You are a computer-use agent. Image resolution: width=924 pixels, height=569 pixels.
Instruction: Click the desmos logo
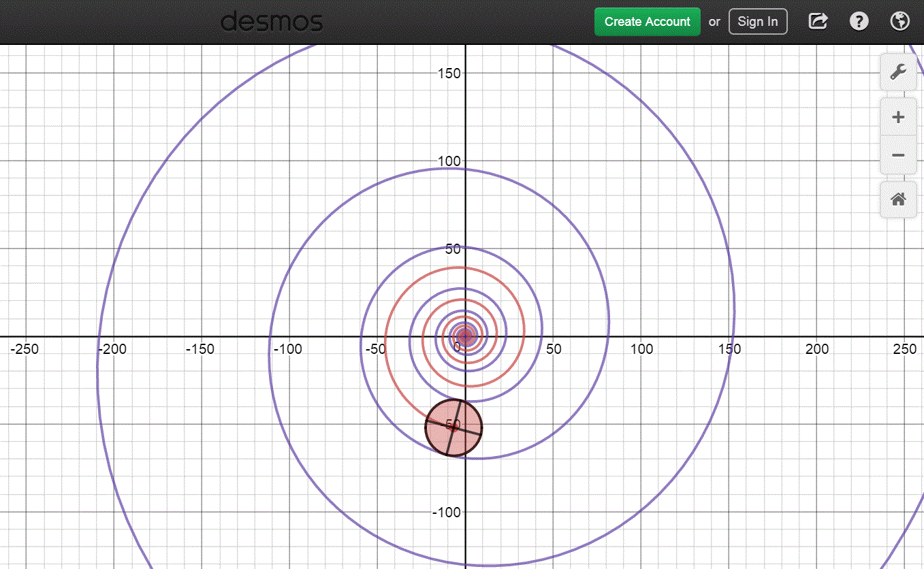click(272, 22)
